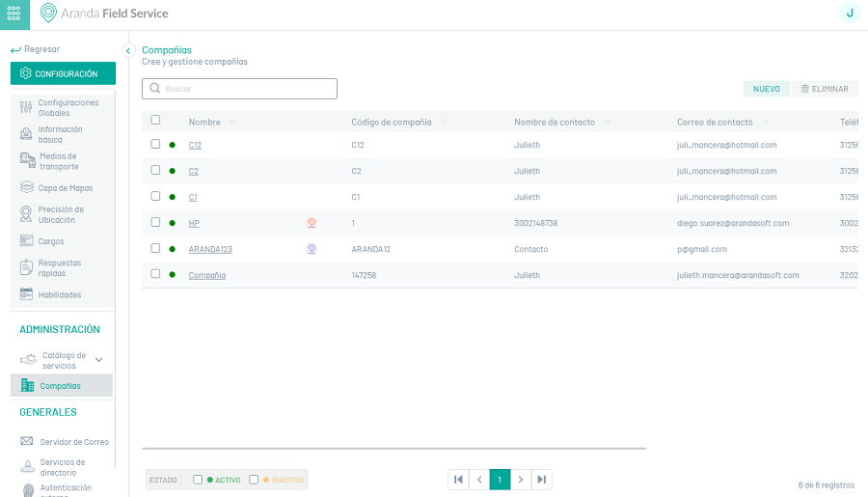Open Precisión de Ubicación icon
868x497 pixels.
pos(27,214)
